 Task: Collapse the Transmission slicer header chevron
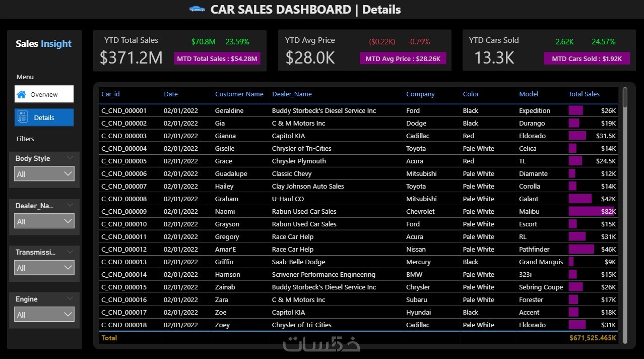click(70, 252)
